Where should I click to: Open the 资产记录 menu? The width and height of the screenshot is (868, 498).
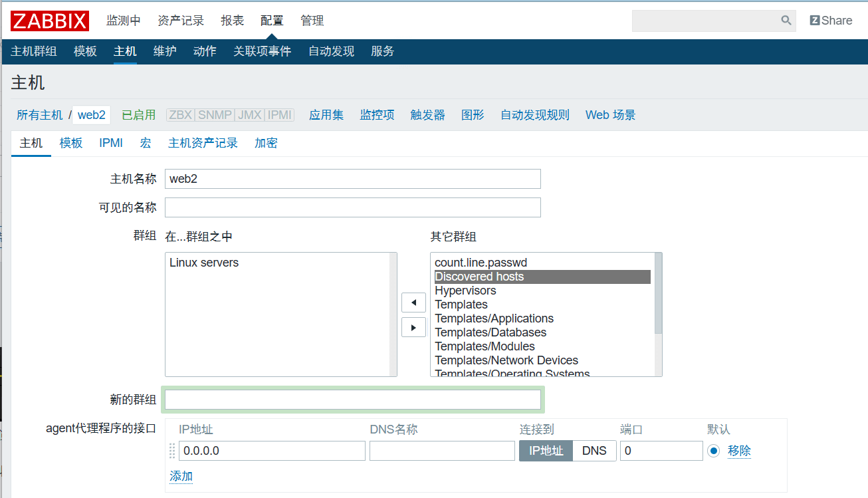[181, 21]
